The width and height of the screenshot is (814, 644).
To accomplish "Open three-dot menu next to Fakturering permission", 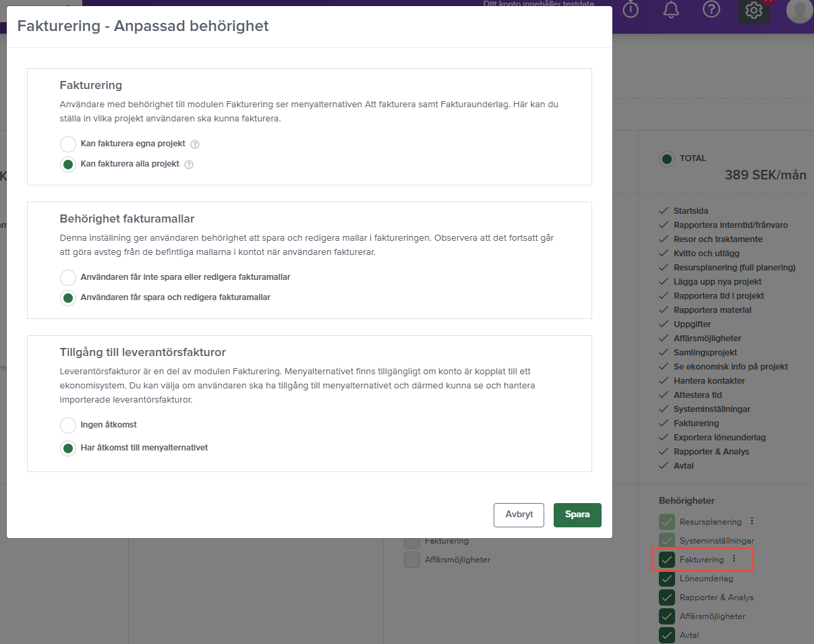I will [x=734, y=559].
